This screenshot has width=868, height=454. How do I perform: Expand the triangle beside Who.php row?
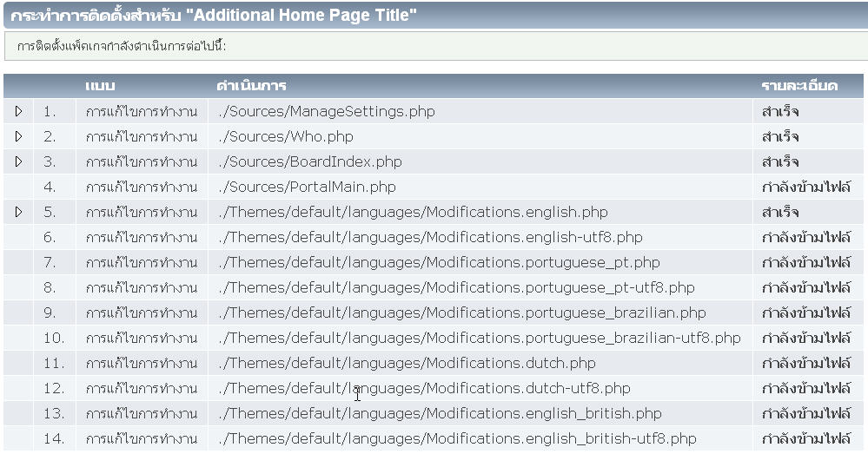18,136
